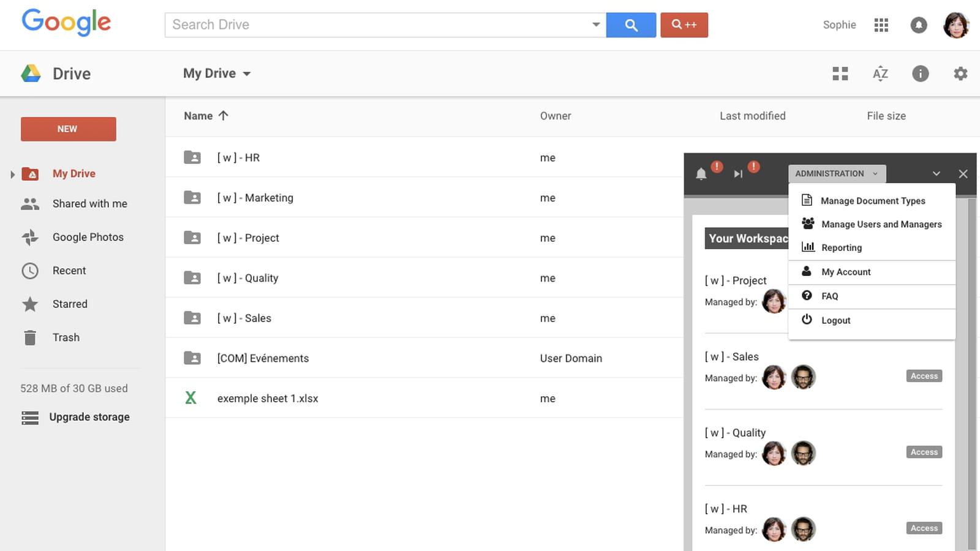This screenshot has width=980, height=551.
Task: Open the AZ sort options
Action: [x=880, y=74]
